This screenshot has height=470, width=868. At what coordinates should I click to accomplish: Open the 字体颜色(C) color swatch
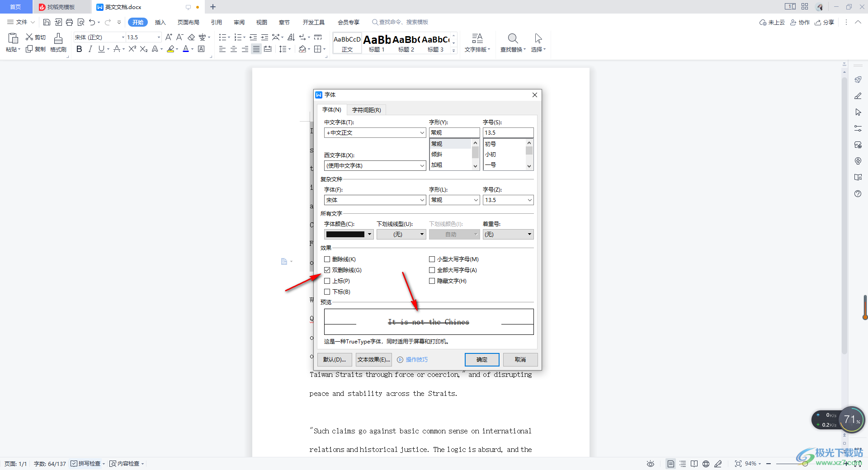tap(349, 235)
